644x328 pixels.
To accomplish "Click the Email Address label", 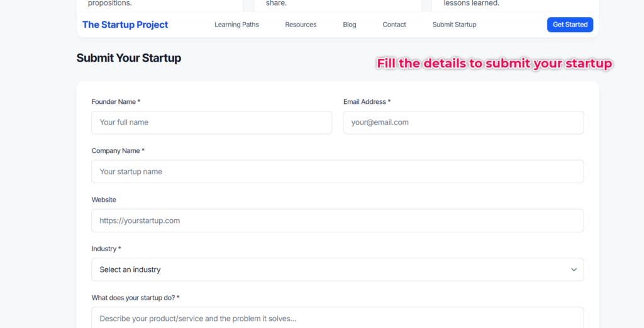I will (367, 101).
